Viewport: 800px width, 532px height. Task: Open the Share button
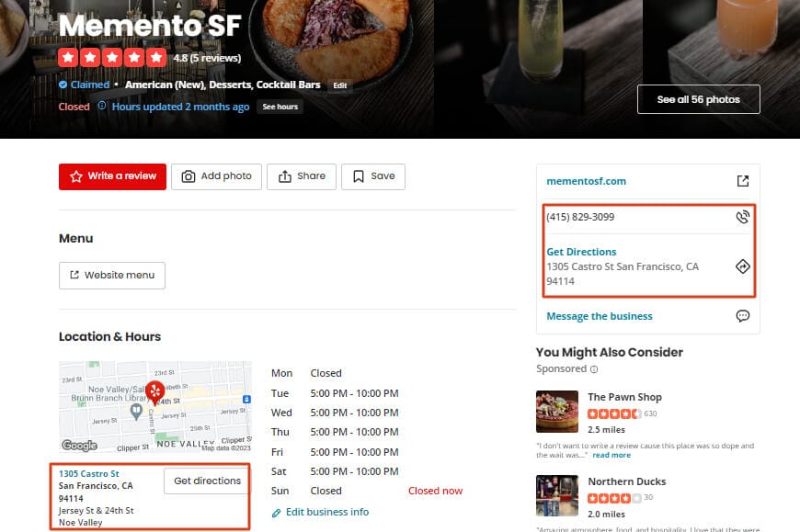(302, 176)
